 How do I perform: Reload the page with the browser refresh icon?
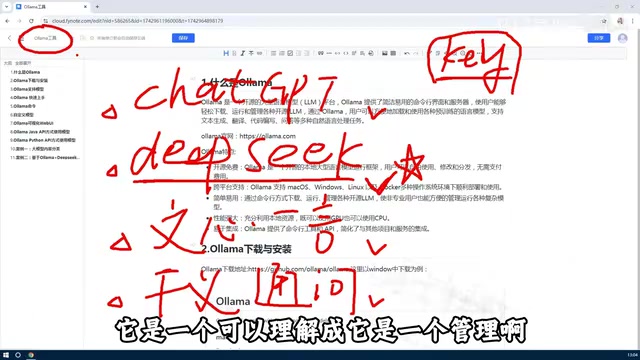click(31, 21)
